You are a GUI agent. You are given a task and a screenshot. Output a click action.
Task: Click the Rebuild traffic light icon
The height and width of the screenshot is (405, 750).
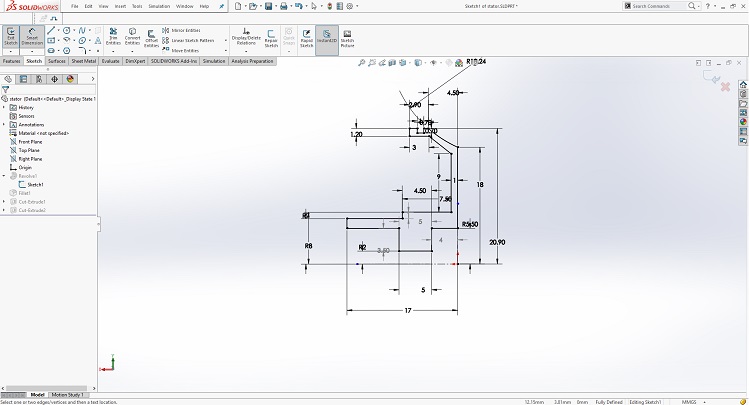pos(330,6)
